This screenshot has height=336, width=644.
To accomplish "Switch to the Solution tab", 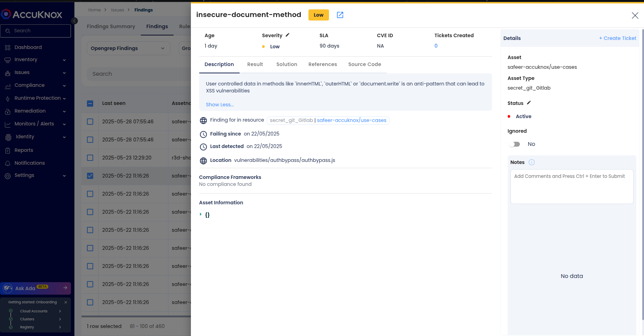I will tap(287, 64).
